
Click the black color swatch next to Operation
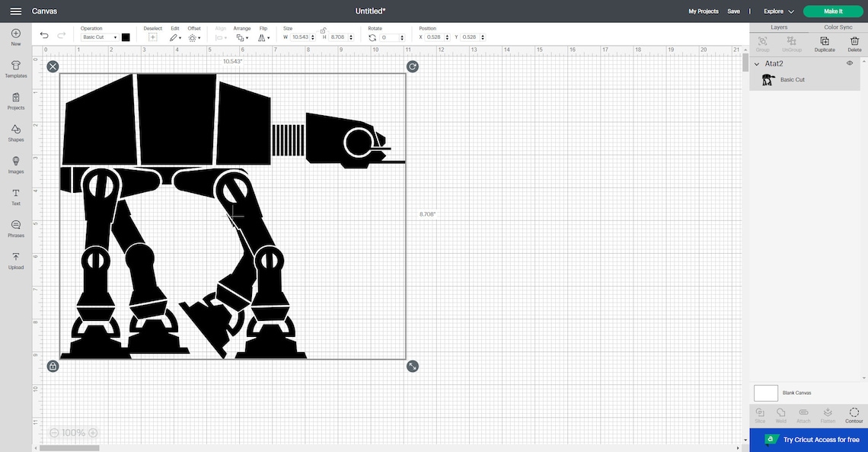[x=126, y=37]
